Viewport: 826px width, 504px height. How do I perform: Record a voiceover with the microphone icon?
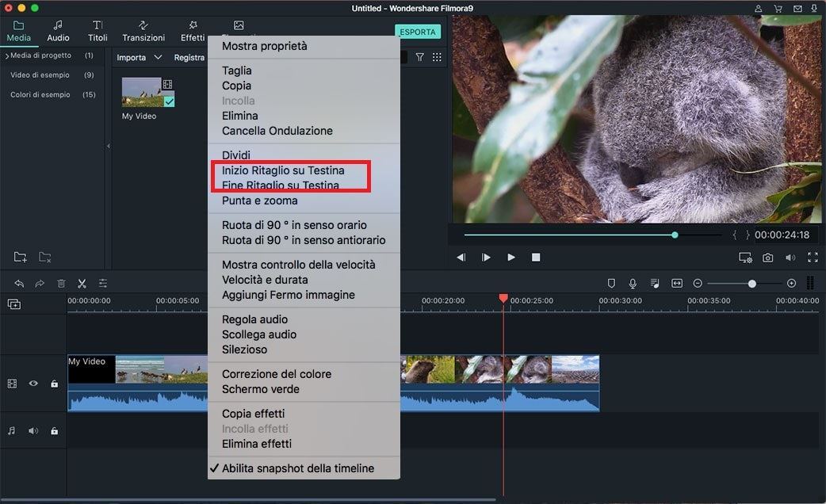pyautogui.click(x=633, y=284)
